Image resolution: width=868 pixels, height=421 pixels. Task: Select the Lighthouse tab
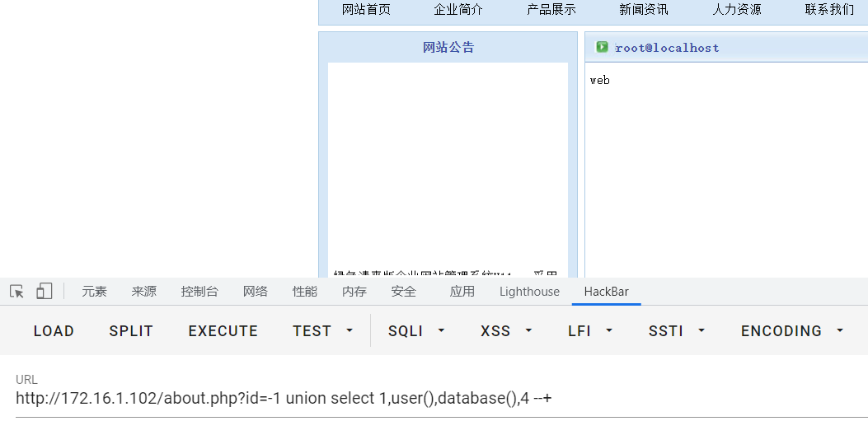coord(529,292)
